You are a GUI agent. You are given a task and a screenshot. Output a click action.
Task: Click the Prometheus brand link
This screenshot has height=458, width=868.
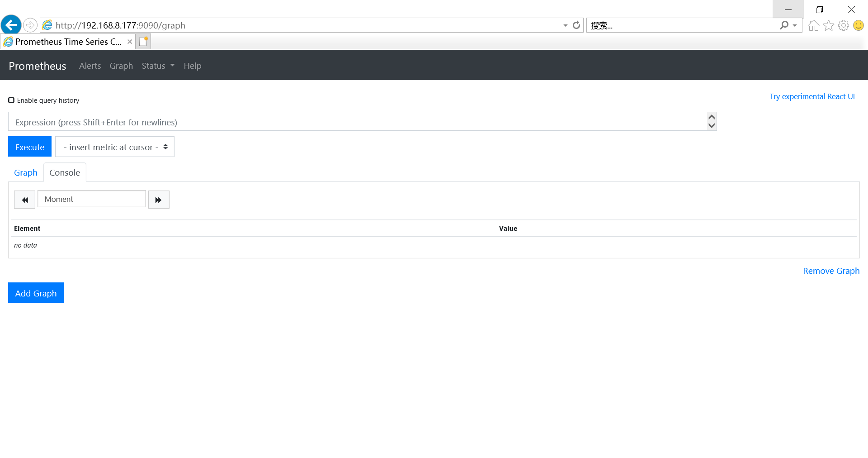click(38, 66)
